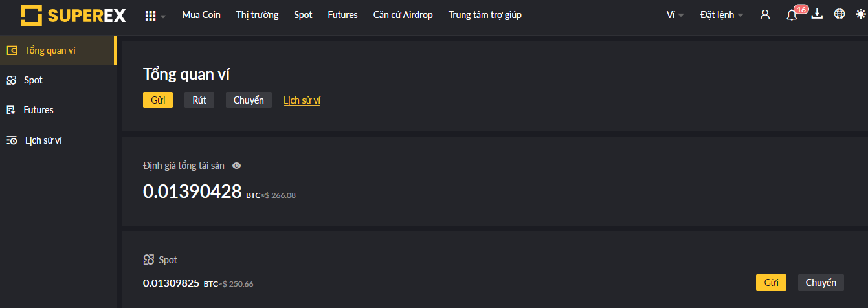Toggle light/dark theme sun icon

(x=860, y=14)
